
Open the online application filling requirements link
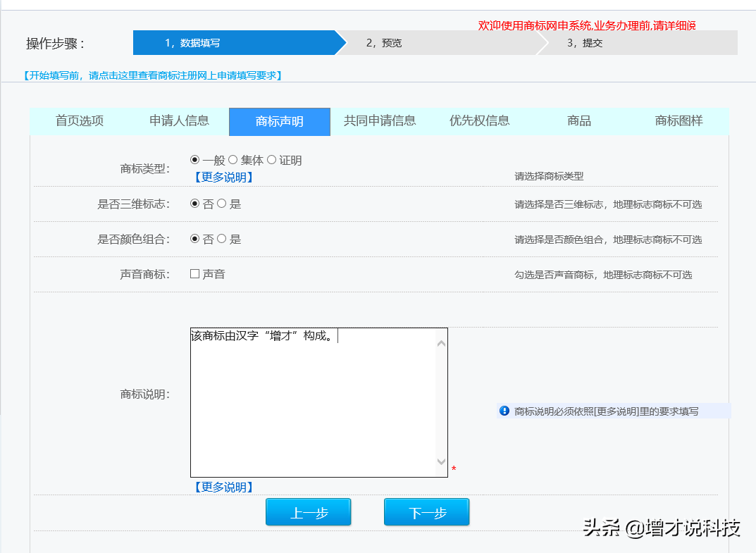(x=153, y=75)
